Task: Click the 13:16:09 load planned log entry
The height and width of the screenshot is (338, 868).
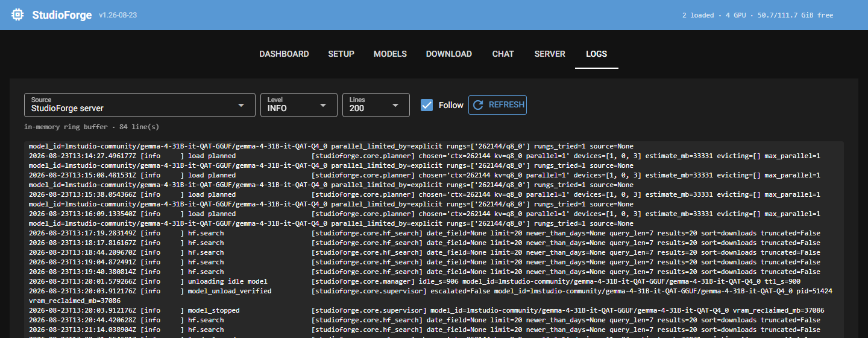Action: tap(424, 214)
